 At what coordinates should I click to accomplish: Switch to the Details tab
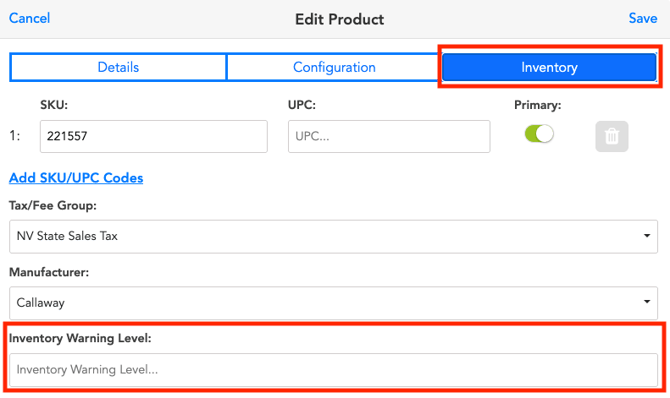coord(118,67)
